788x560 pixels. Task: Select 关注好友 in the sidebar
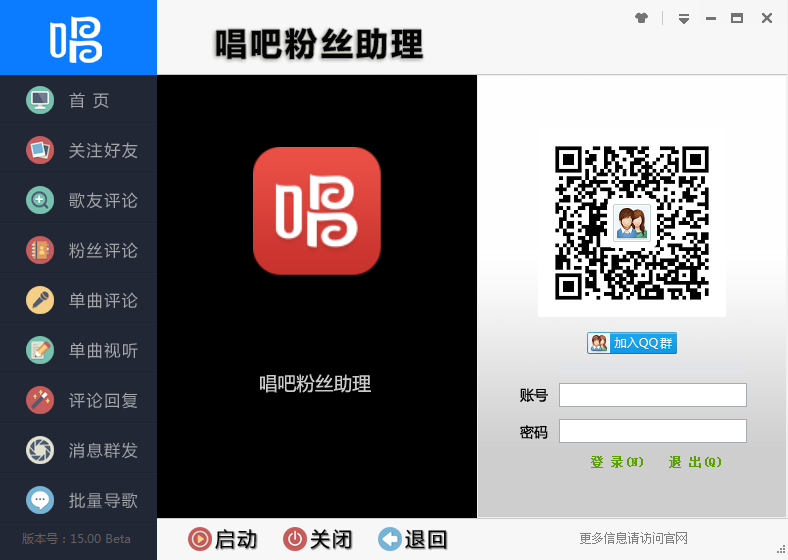tap(78, 150)
